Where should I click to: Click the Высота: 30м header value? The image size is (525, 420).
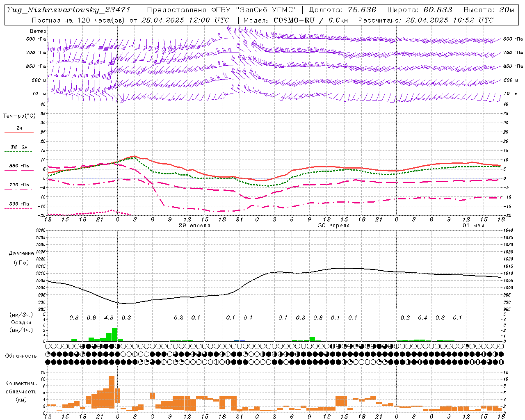[488, 10]
